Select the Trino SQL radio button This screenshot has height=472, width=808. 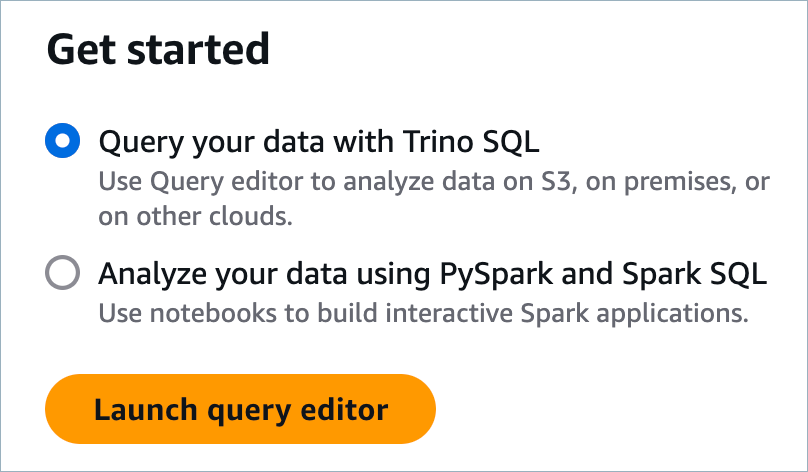[x=63, y=142]
